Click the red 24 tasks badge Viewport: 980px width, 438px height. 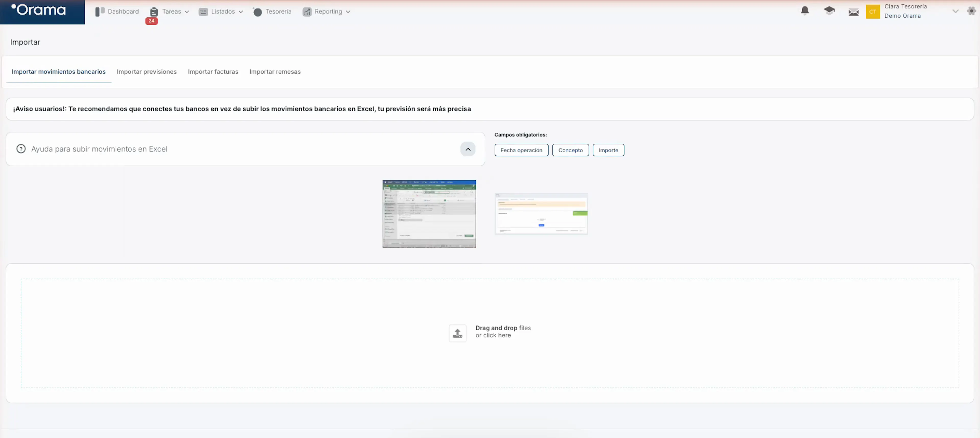click(x=151, y=21)
